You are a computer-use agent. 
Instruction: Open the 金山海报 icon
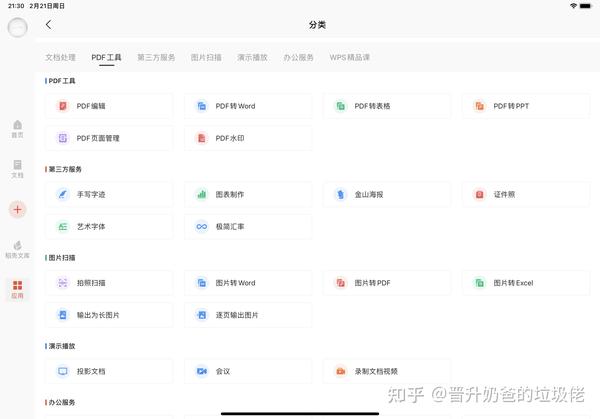pos(341,194)
